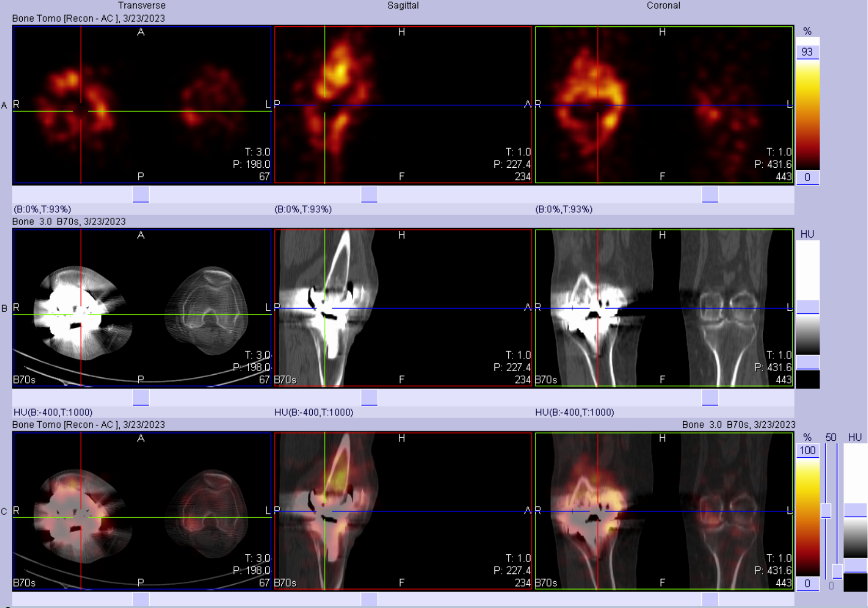Viewport: 868px width, 608px height.
Task: Click the slice slider thumb under coronal CT view
Action: [x=710, y=397]
